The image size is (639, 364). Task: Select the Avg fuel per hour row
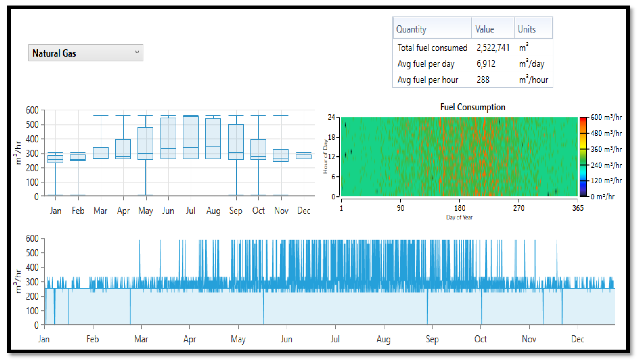point(428,80)
